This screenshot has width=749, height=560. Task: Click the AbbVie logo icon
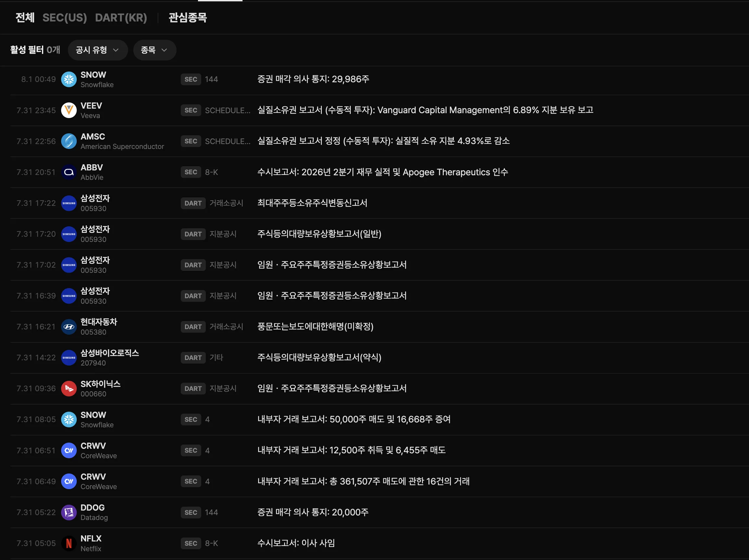point(69,172)
